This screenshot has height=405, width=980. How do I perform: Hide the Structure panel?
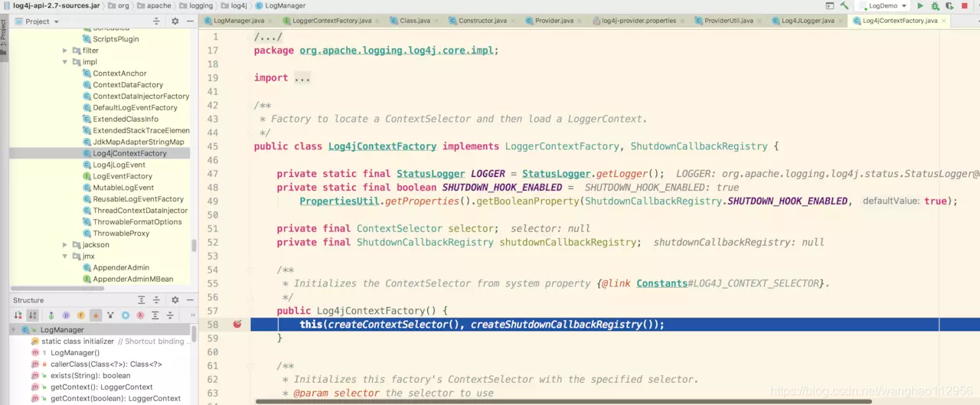tap(189, 300)
